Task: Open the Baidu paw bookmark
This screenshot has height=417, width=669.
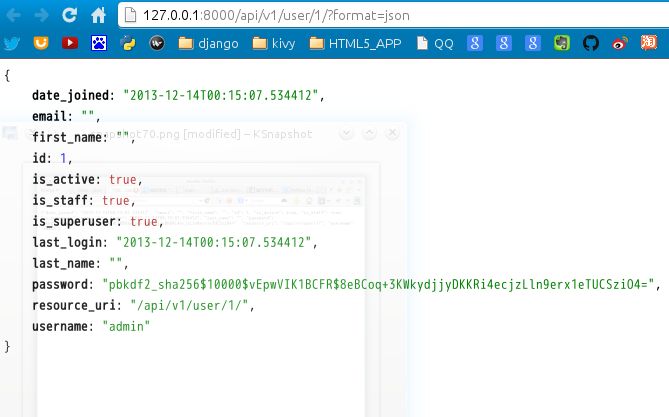Action: [x=99, y=43]
